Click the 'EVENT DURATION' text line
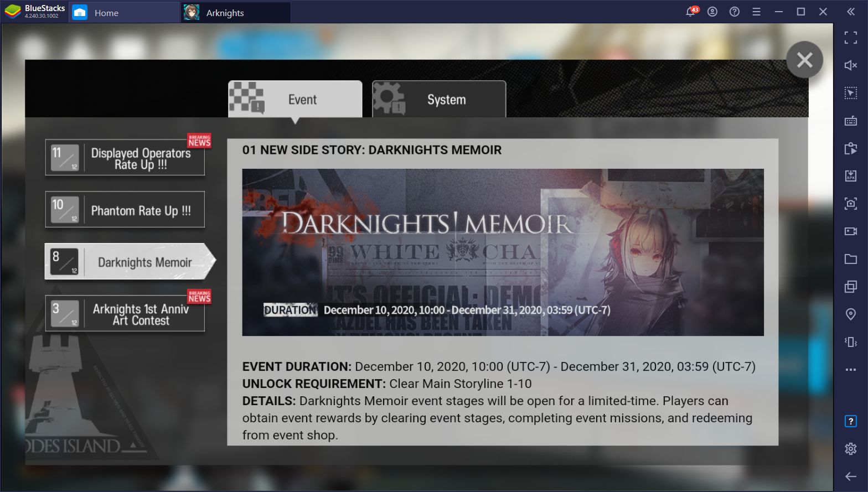The image size is (868, 492). [x=499, y=366]
